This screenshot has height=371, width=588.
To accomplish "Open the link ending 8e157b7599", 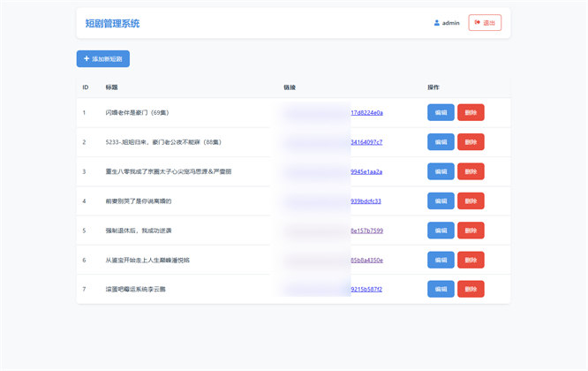I will (x=366, y=231).
